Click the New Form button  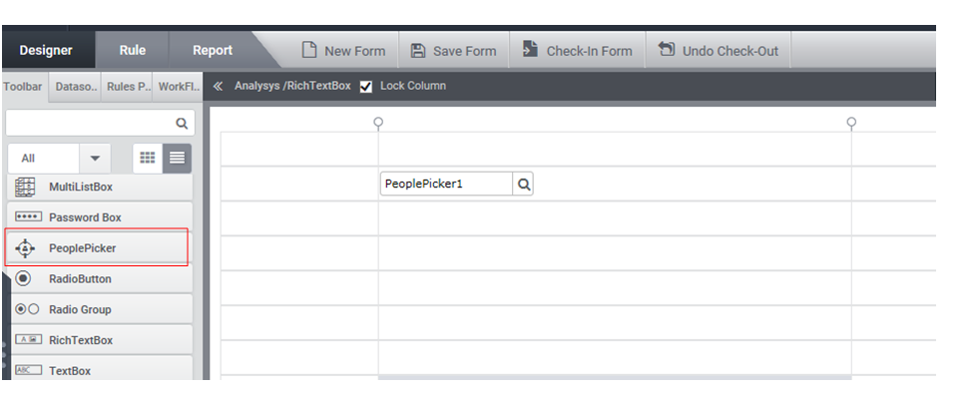click(x=343, y=51)
